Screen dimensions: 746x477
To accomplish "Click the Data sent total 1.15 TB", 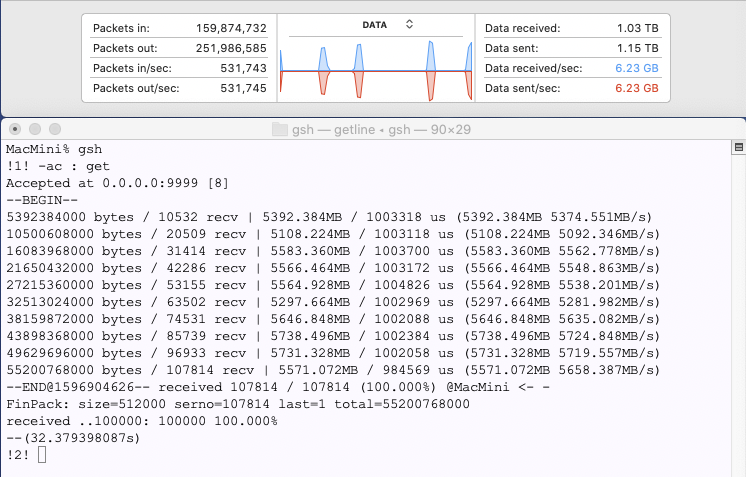I will coord(638,48).
